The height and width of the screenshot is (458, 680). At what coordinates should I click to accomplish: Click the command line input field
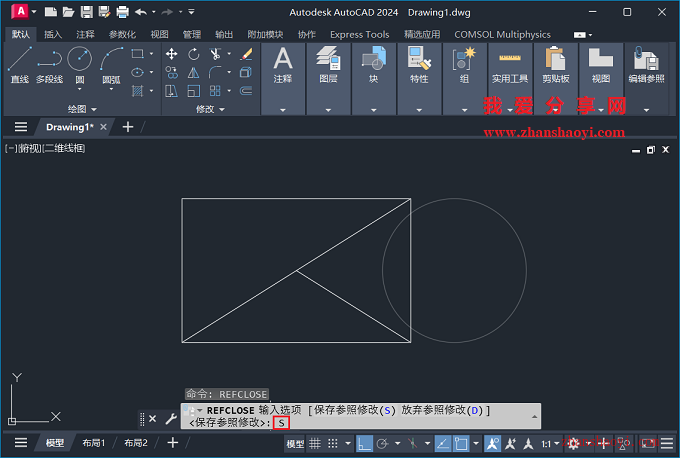360,416
